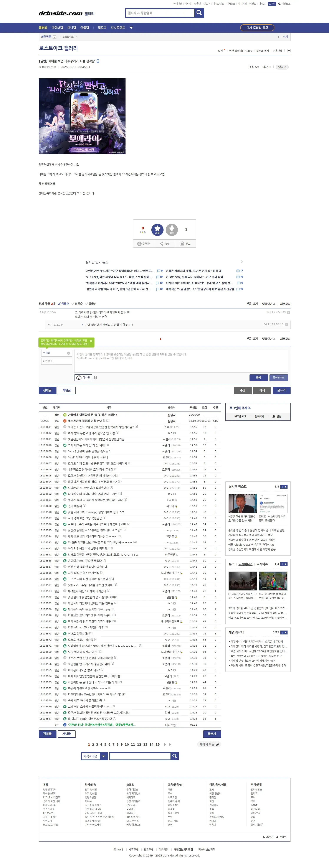Click the 삭제 delete button
The image size is (329, 868).
click(262, 390)
